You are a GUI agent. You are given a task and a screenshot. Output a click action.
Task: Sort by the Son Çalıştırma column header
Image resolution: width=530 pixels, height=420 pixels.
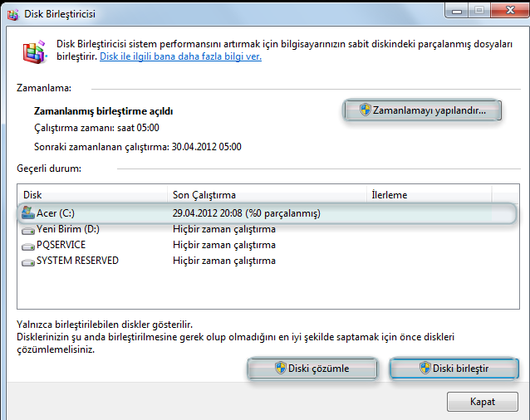267,195
